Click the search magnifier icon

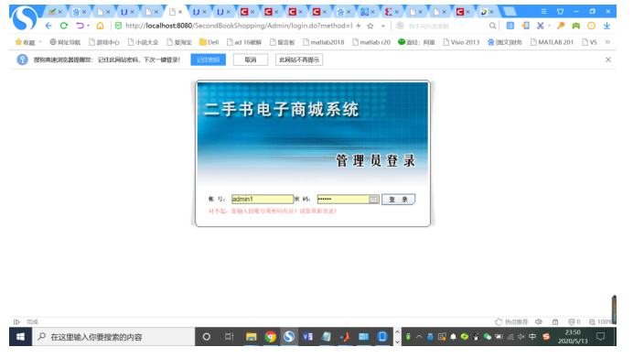[x=492, y=26]
